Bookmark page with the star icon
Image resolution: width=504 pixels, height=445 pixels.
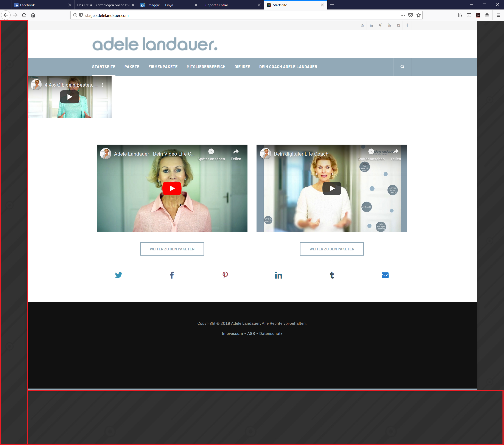[x=418, y=15]
